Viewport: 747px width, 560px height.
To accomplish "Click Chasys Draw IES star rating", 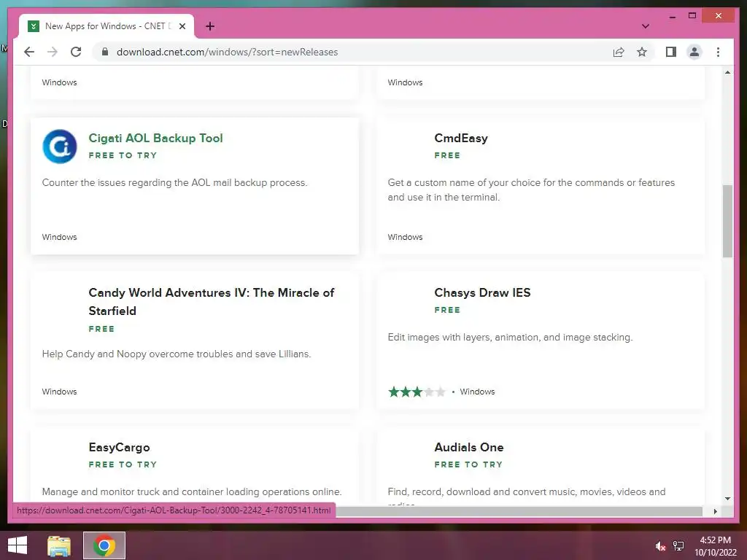I will coord(417,392).
